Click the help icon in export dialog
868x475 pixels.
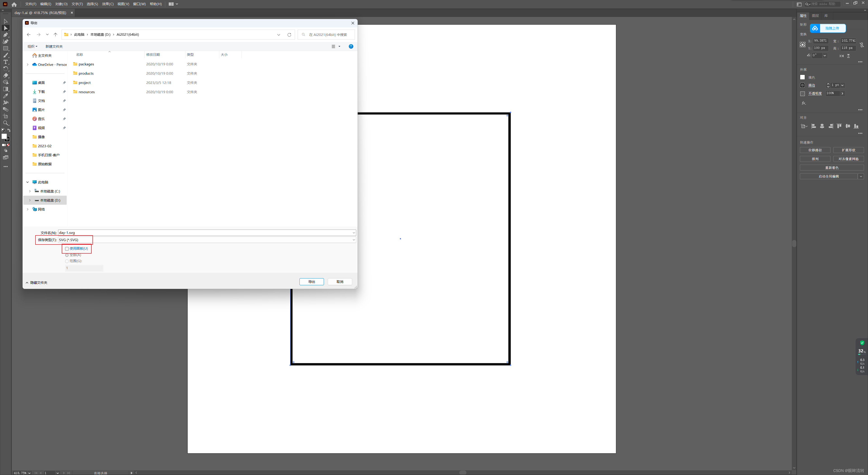351,47
